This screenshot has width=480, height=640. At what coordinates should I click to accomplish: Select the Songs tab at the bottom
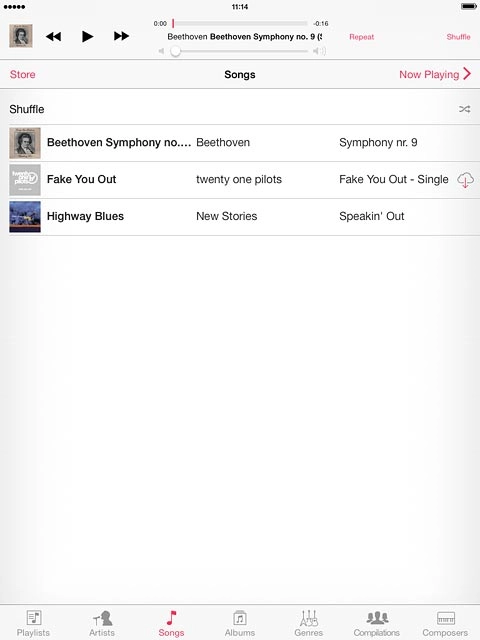coord(171,623)
